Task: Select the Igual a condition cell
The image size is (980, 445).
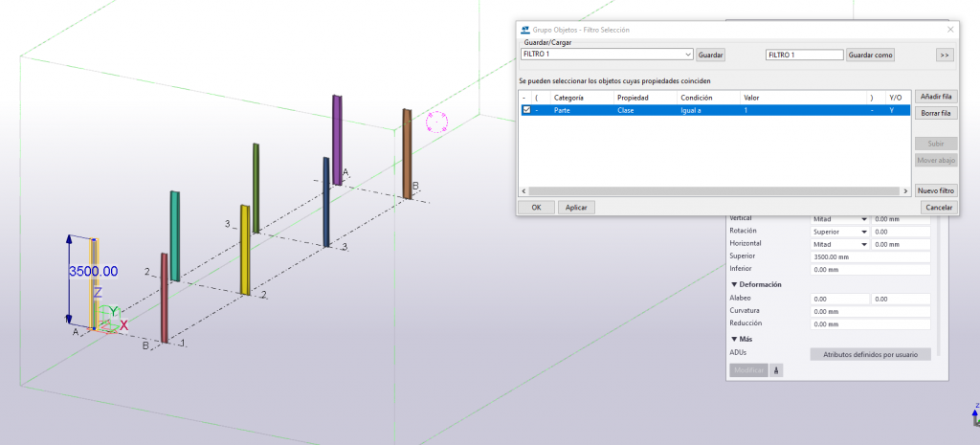Action: [x=709, y=110]
